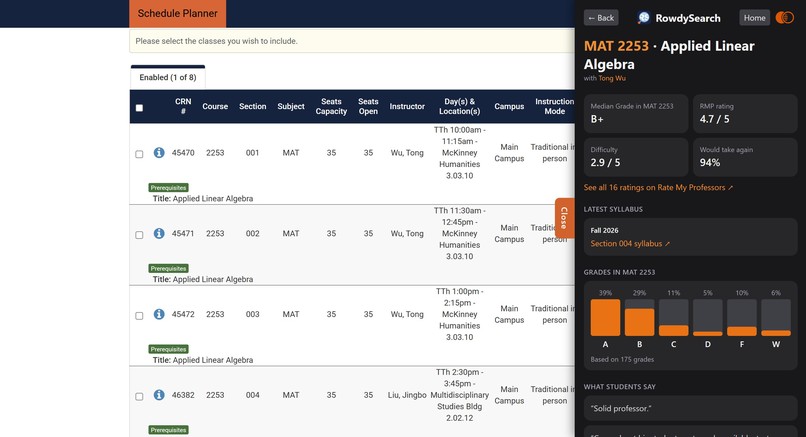This screenshot has width=806, height=437.
Task: Select the W grade bar at 6%
Action: click(776, 318)
